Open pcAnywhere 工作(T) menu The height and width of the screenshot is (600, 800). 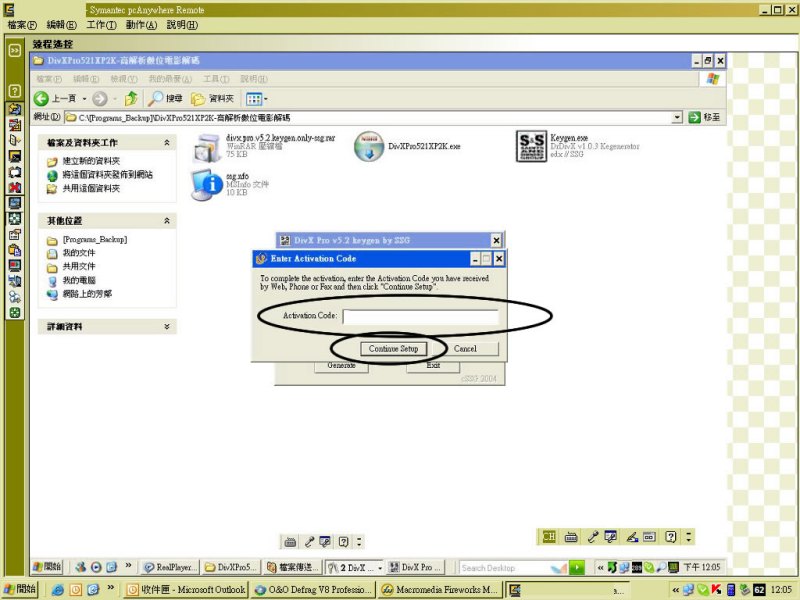click(x=102, y=25)
